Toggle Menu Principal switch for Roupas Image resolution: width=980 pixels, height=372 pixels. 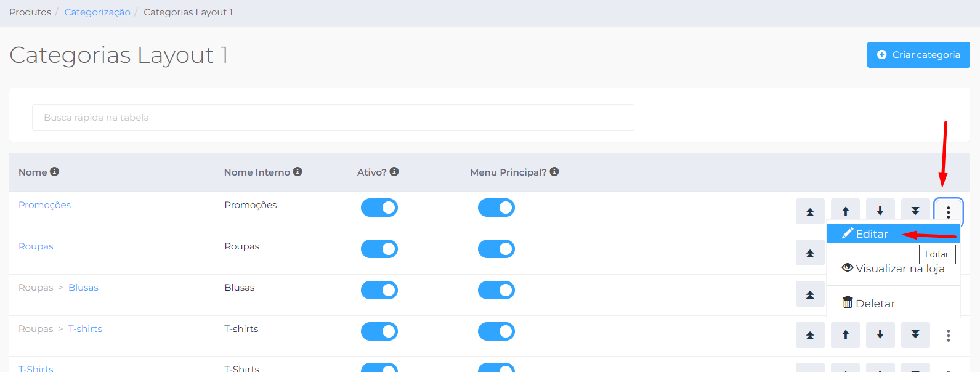tap(496, 249)
